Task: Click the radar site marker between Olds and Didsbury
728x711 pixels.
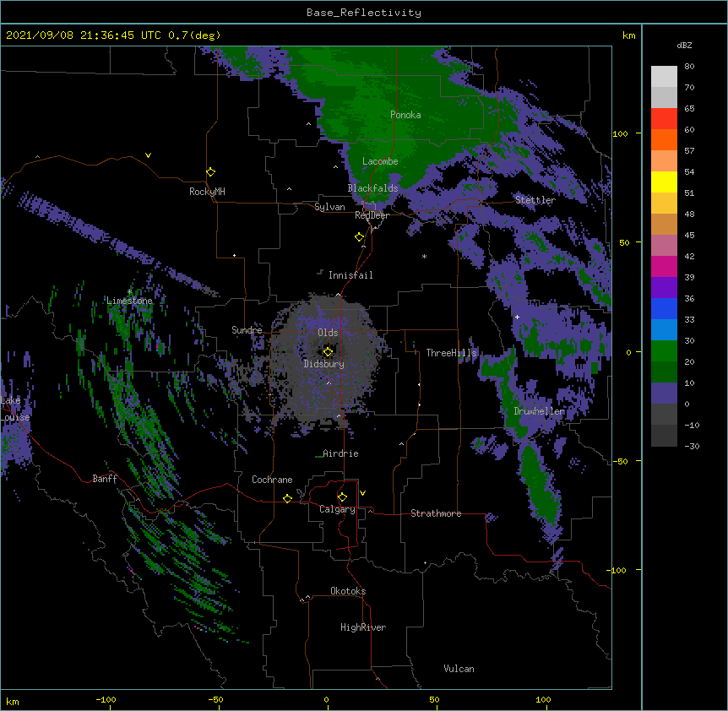Action: [x=328, y=352]
